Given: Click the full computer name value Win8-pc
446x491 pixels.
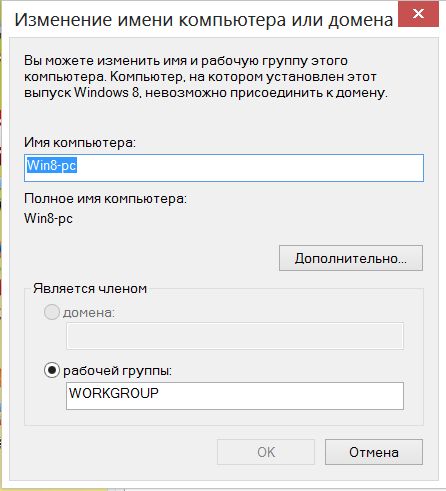Looking at the screenshot, I should (x=48, y=219).
